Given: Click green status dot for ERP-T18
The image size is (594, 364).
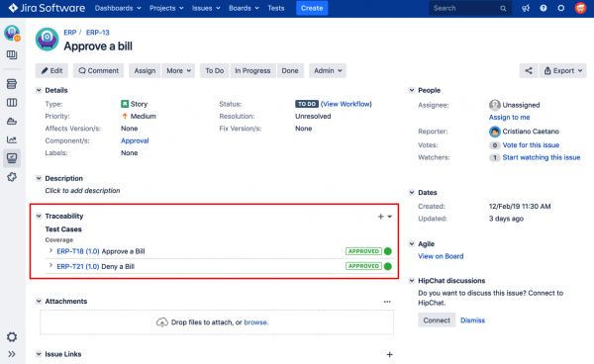Looking at the screenshot, I should [387, 251].
